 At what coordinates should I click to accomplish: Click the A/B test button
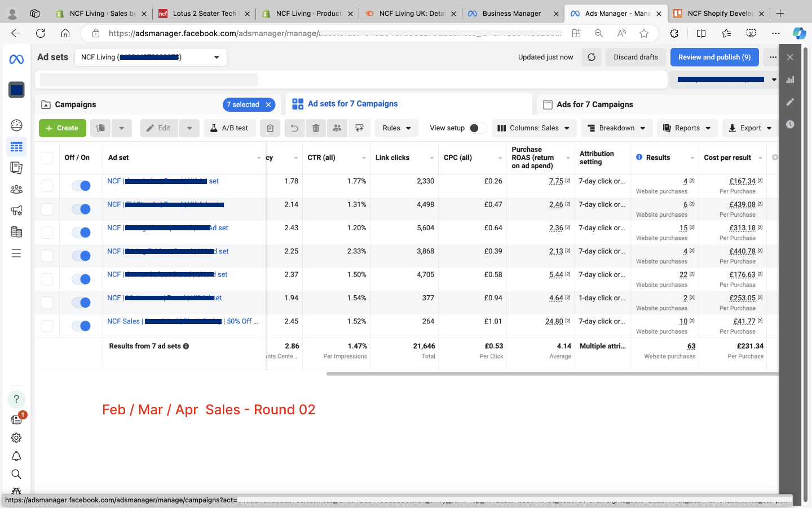(230, 128)
